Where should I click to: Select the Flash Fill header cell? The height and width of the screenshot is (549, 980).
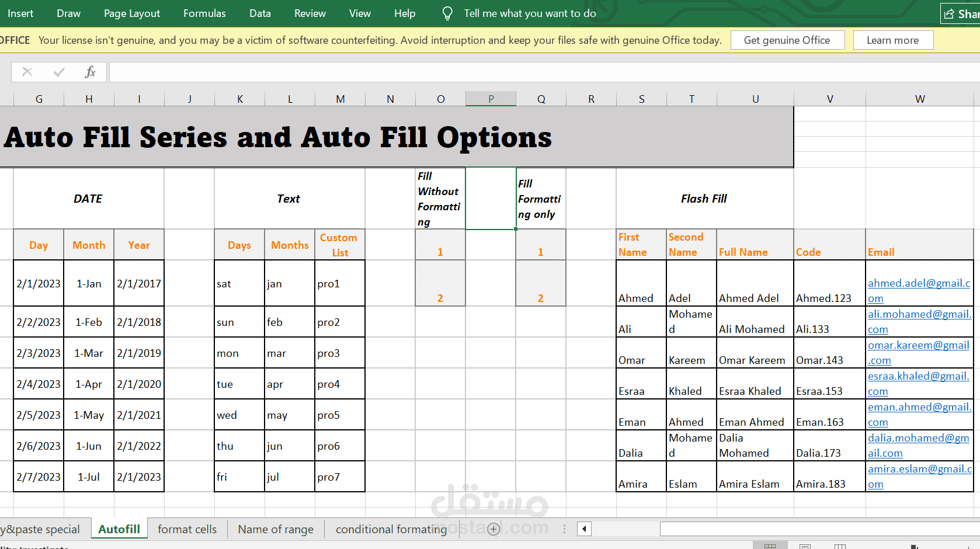(x=704, y=199)
